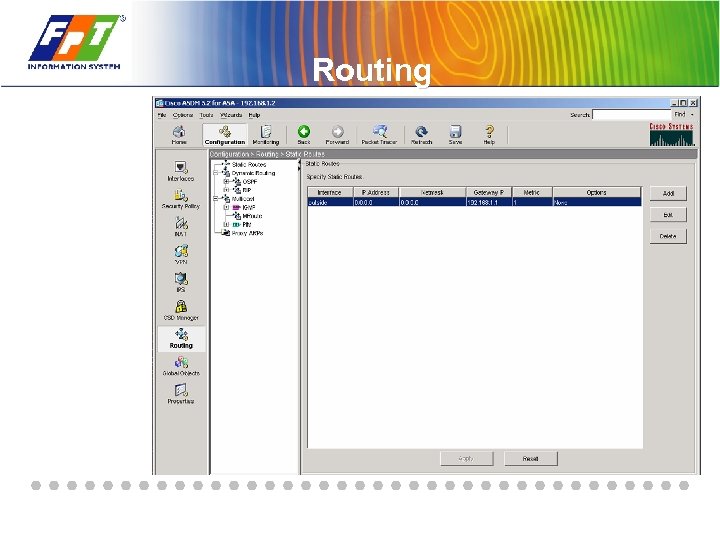Open the CSD Manager sidebar panel
720x540 pixels.
click(181, 310)
